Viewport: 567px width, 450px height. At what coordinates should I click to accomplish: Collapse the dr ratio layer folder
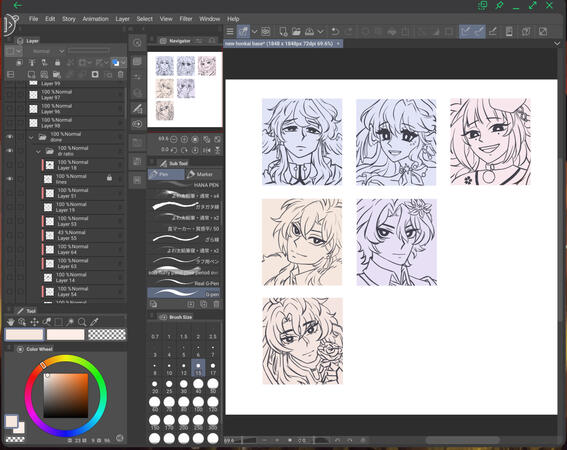coord(38,151)
